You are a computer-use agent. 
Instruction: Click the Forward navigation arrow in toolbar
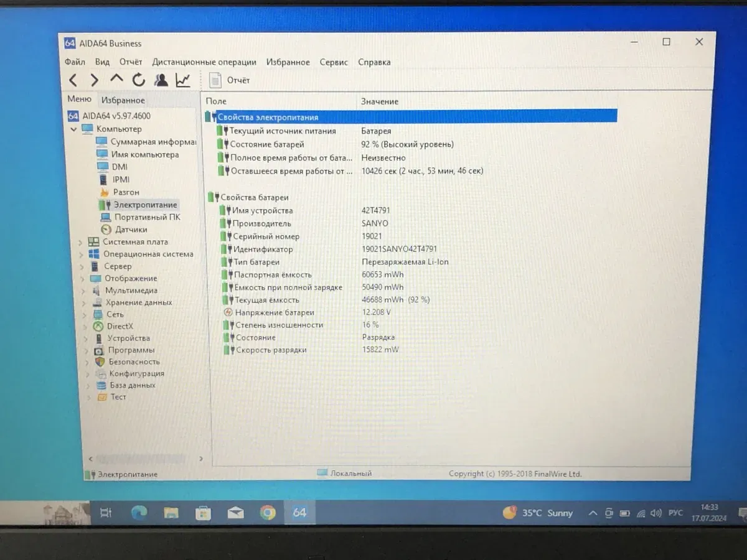click(x=95, y=80)
